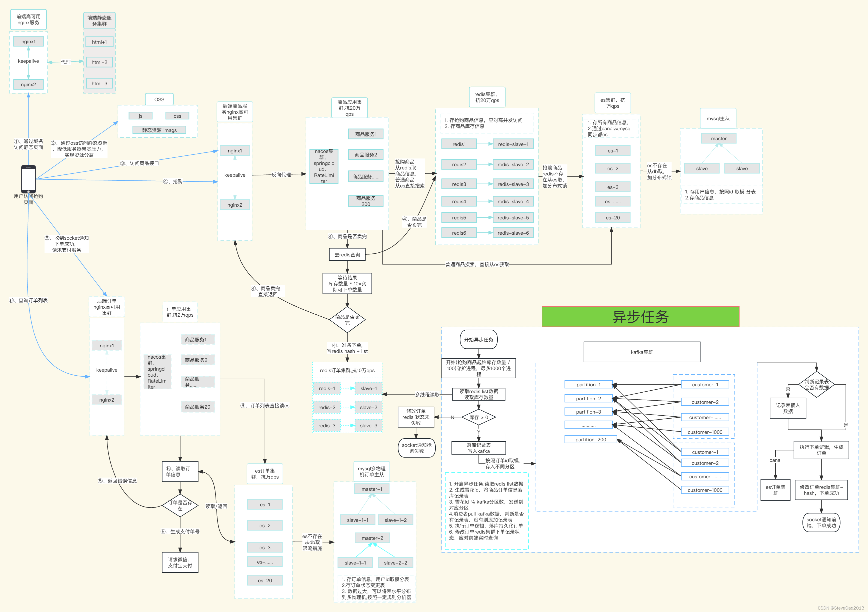
Task: Select the customer-1000 box in the upper group
Action: pyautogui.click(x=705, y=432)
